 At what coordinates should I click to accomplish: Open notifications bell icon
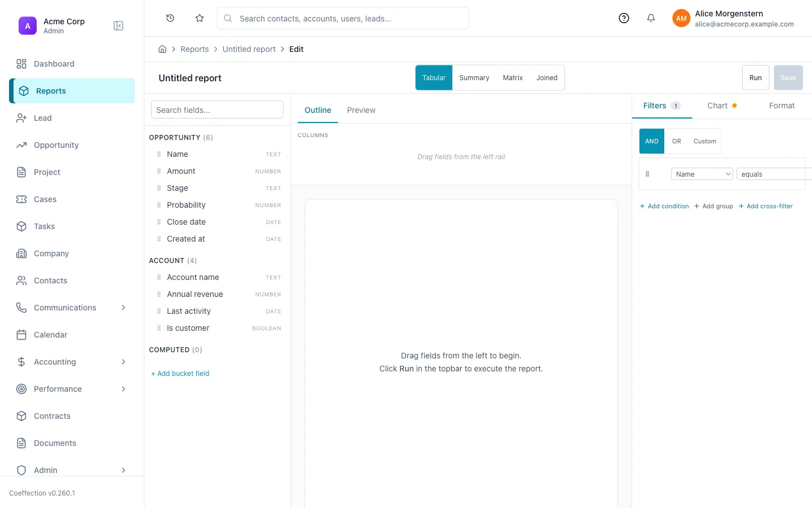(x=651, y=18)
